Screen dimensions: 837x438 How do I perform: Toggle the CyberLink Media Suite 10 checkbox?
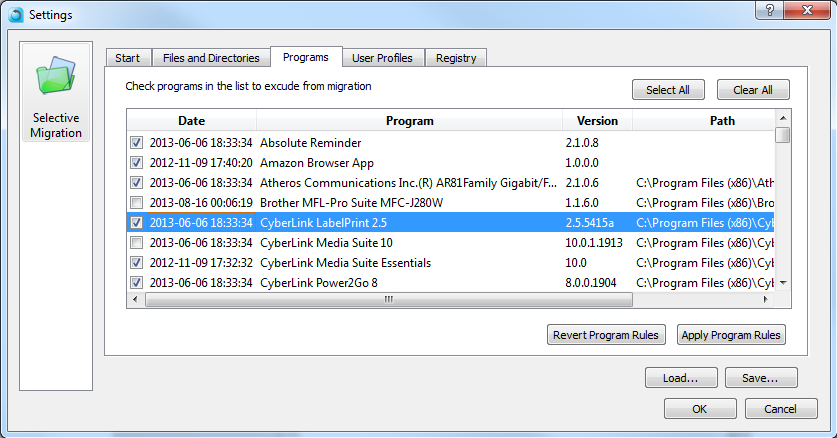pyautogui.click(x=136, y=242)
